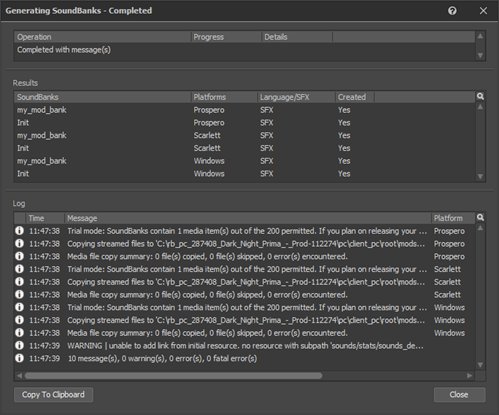The width and height of the screenshot is (499, 415).
Task: Click the info icon of the WARNING log entry
Action: 19,345
